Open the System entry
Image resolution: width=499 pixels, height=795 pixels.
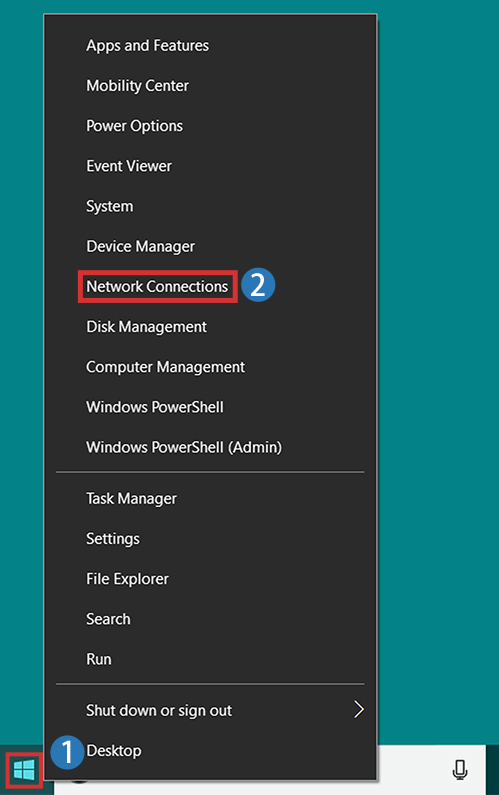coord(110,206)
